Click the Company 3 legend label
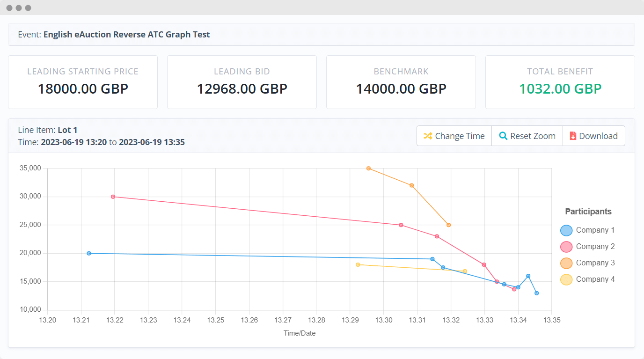Image resolution: width=644 pixels, height=359 pixels. click(x=595, y=263)
